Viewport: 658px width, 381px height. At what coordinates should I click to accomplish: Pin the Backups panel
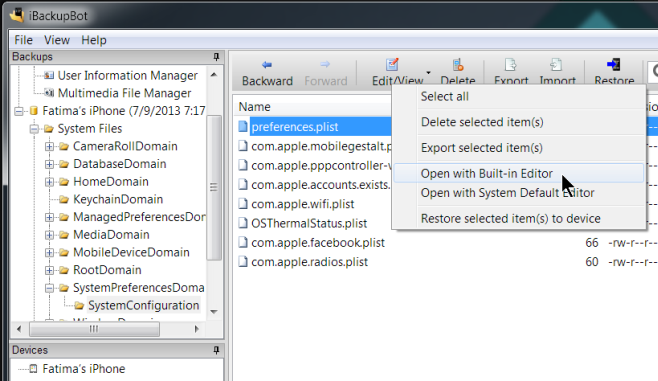(216, 57)
